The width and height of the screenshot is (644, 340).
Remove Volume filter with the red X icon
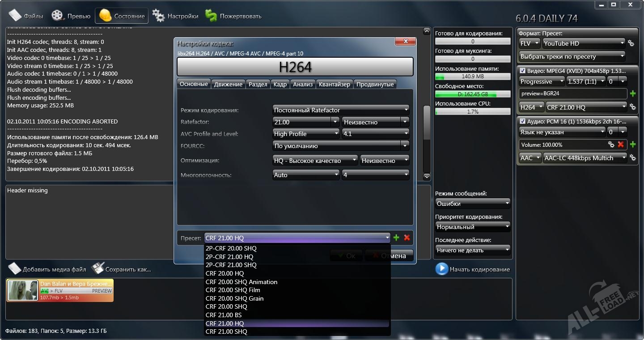[621, 145]
